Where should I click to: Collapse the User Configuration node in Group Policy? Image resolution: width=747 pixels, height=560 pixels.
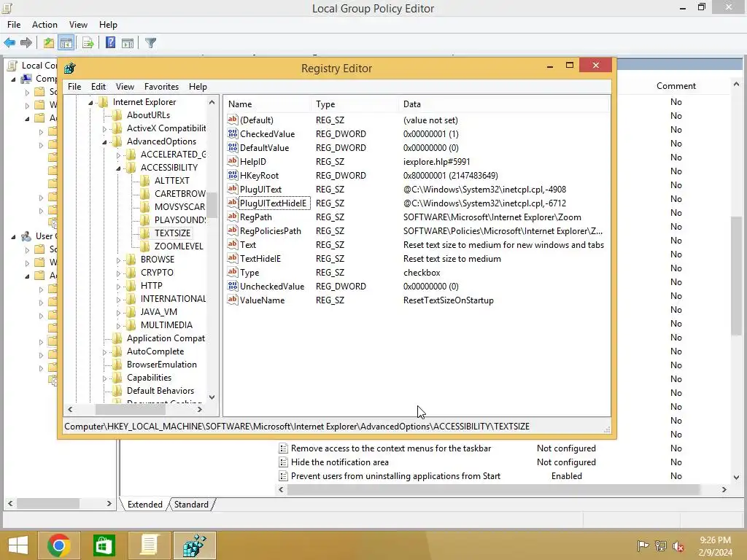coord(13,237)
